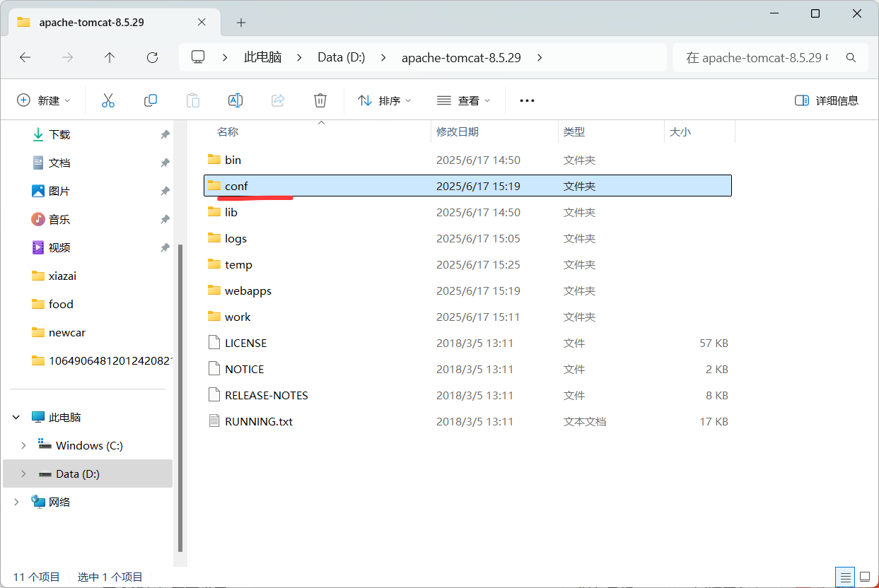Select the NOTICE file
Screen dimensions: 879x588
coord(467,369)
